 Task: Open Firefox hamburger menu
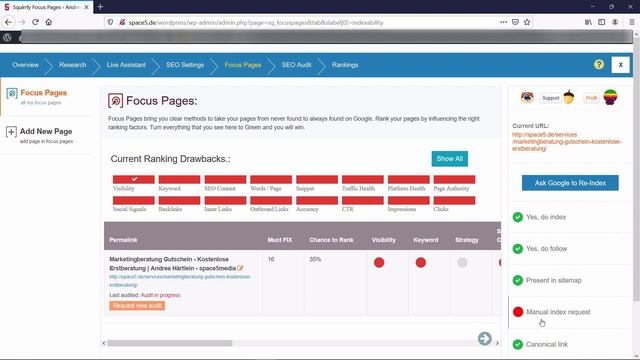(631, 22)
